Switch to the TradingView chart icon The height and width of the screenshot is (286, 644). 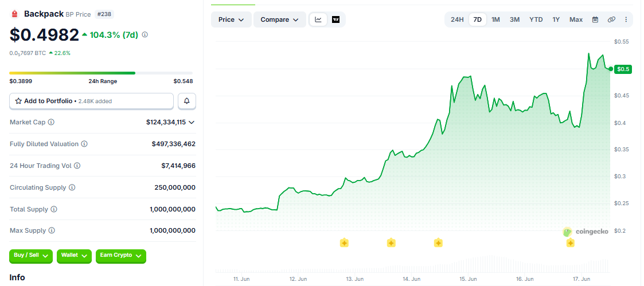point(335,19)
